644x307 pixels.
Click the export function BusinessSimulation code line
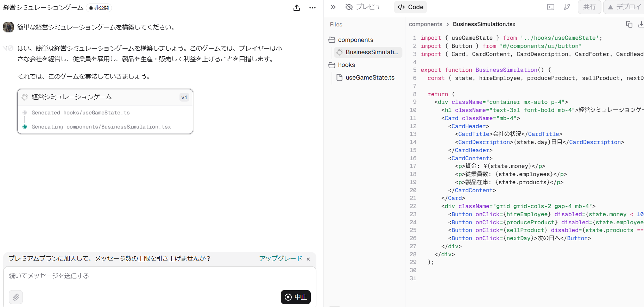point(486,70)
